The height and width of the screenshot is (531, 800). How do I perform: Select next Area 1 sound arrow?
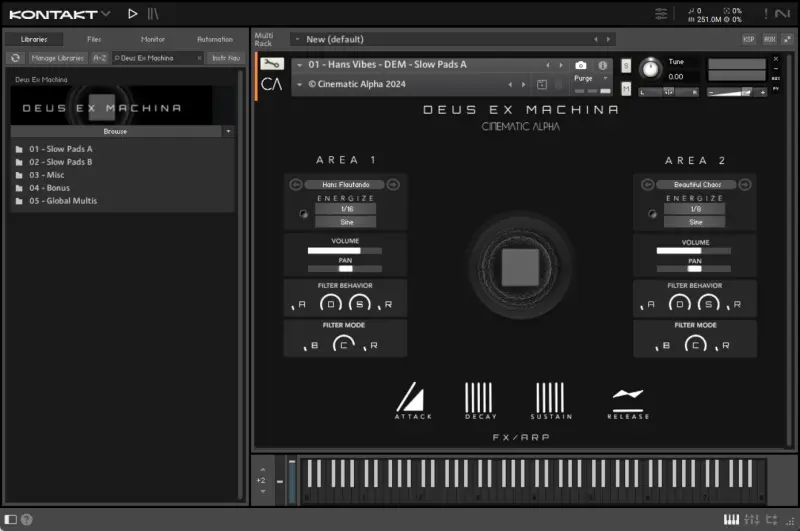click(393, 184)
